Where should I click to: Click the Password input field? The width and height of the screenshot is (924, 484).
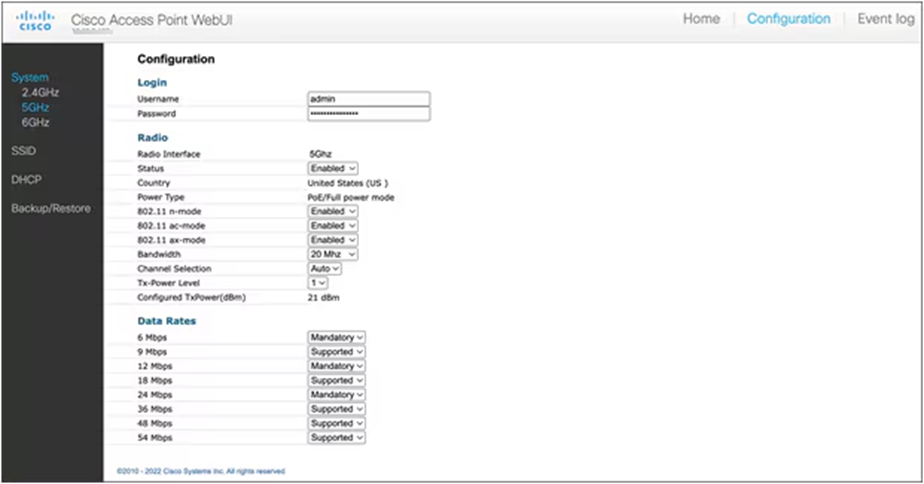(369, 113)
